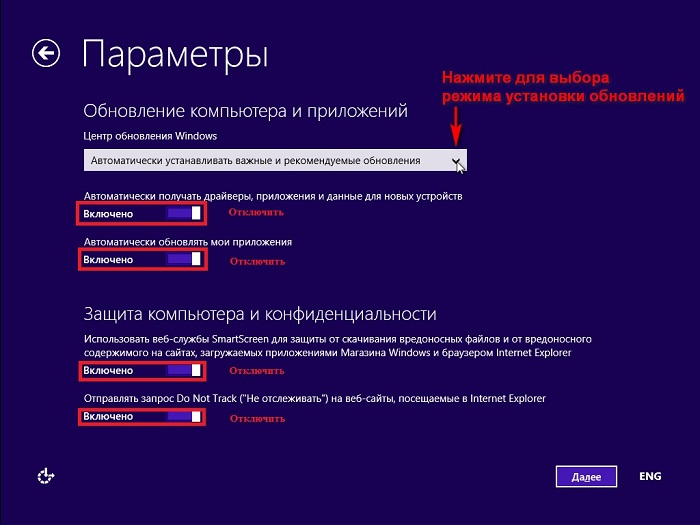Image resolution: width=700 pixels, height=525 pixels.
Task: Disable automatic updating of my apps
Action: click(183, 259)
